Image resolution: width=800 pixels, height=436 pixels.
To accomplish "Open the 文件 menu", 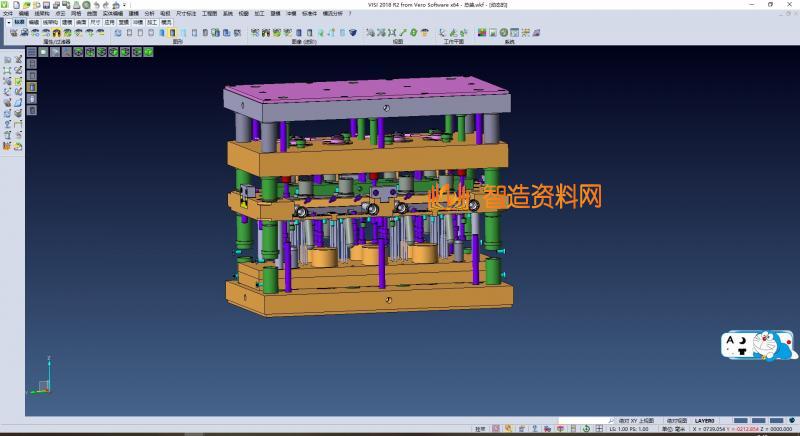I will pyautogui.click(x=8, y=13).
